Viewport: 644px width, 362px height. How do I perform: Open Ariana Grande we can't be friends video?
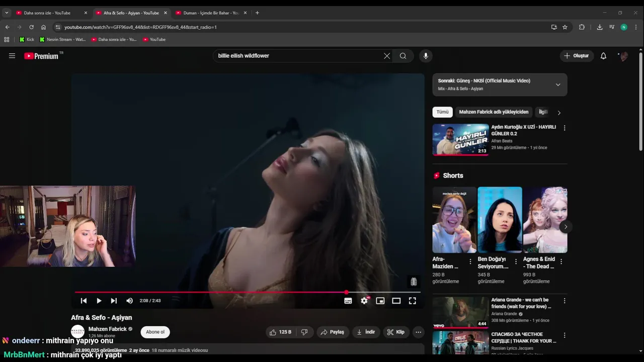[x=460, y=312]
